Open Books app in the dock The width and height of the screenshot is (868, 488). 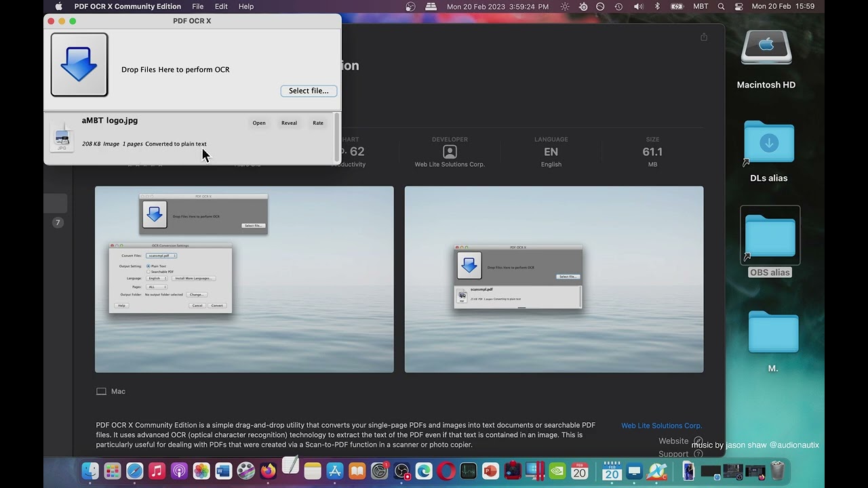pyautogui.click(x=357, y=470)
